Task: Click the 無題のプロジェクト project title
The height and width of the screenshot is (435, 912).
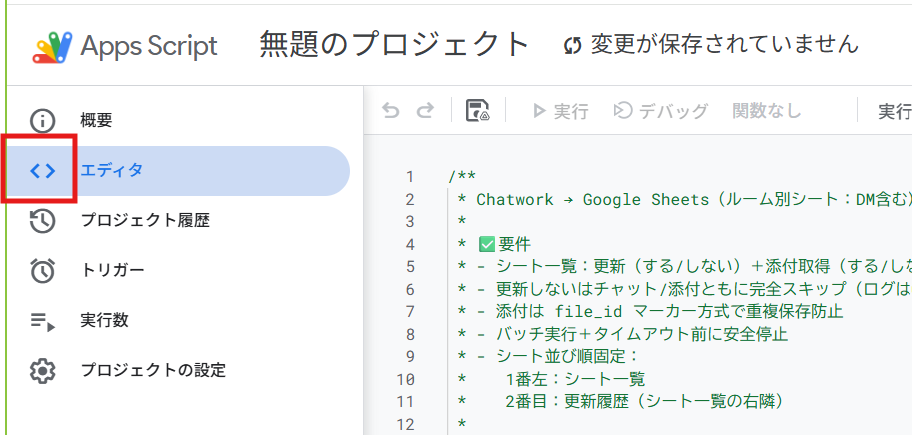Action: (x=394, y=44)
